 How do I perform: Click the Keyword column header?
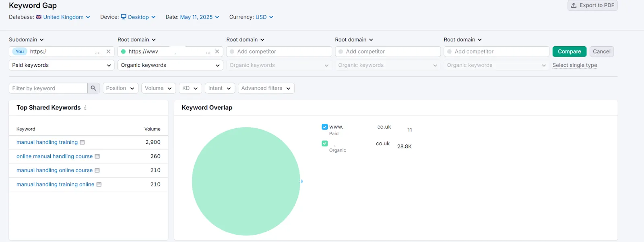26,129
